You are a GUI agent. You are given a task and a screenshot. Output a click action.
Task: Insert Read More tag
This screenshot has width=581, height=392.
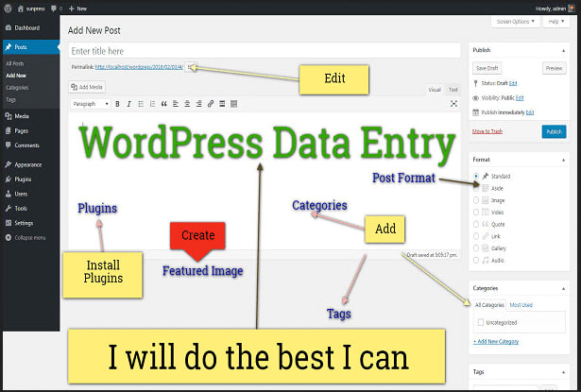pyautogui.click(x=222, y=104)
